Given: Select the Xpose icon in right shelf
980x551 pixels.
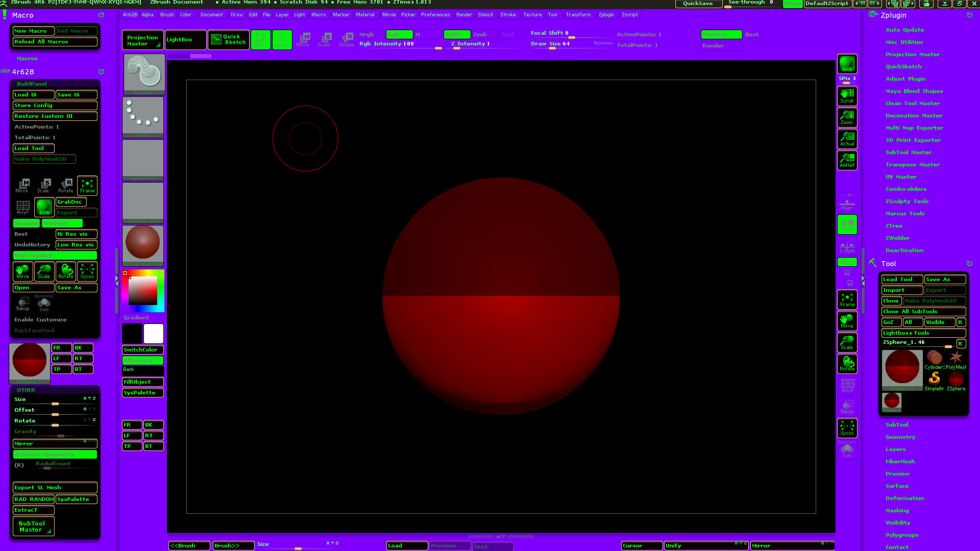Looking at the screenshot, I should tap(847, 428).
